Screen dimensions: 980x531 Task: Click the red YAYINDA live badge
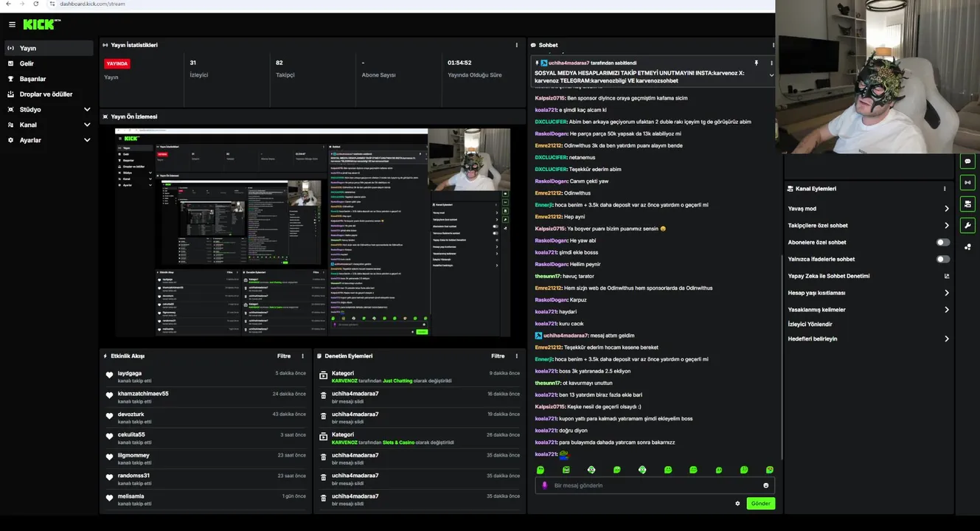117,63
